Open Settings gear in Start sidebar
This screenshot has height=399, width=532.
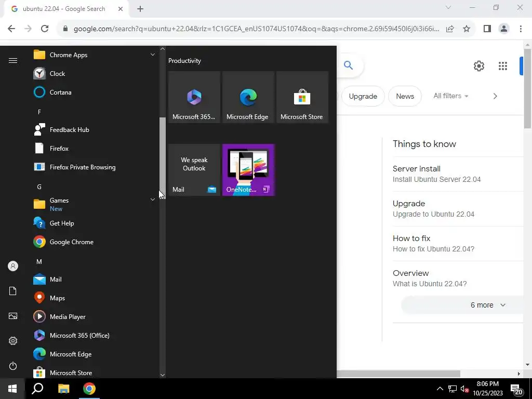tap(13, 341)
